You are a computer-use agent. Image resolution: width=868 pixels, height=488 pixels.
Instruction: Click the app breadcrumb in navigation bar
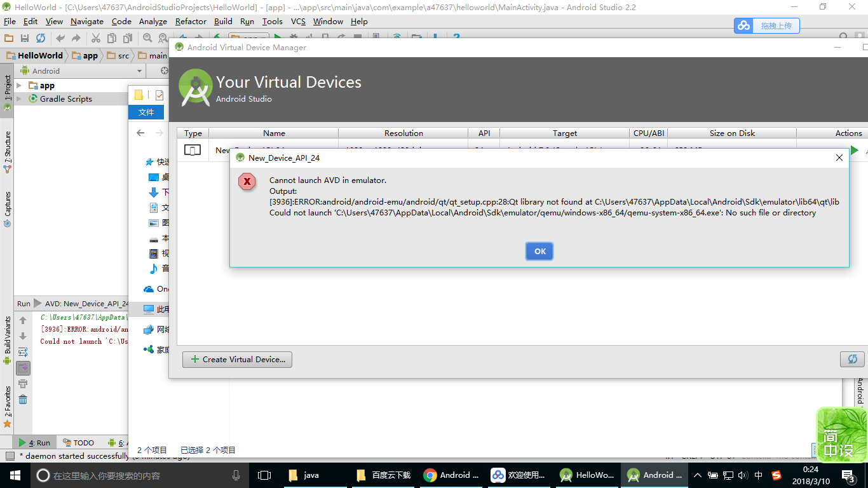coord(85,55)
